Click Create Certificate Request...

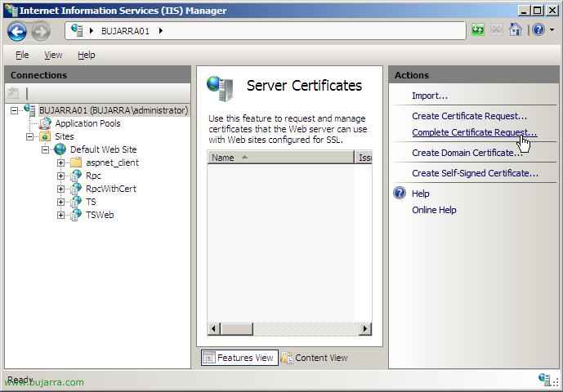(x=469, y=116)
